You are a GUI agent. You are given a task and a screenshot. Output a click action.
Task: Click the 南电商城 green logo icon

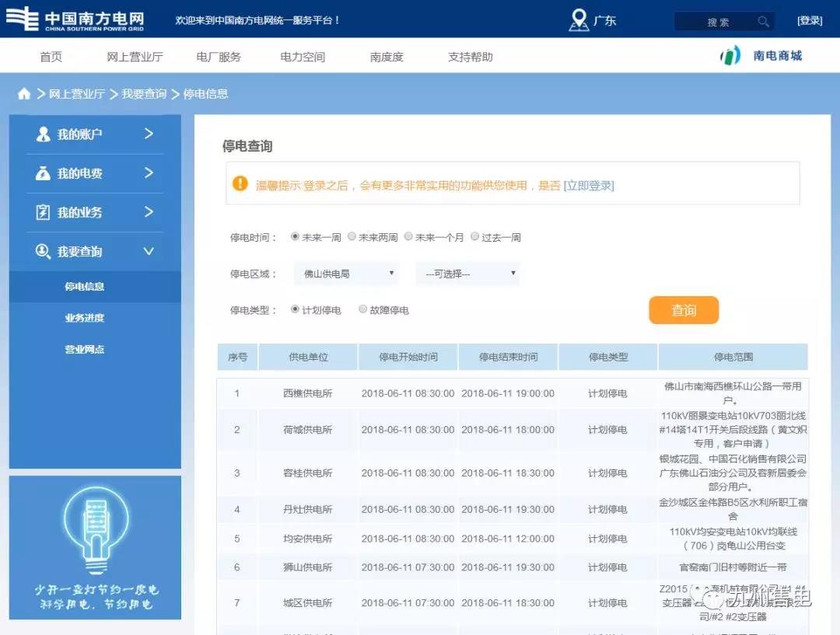click(x=730, y=56)
